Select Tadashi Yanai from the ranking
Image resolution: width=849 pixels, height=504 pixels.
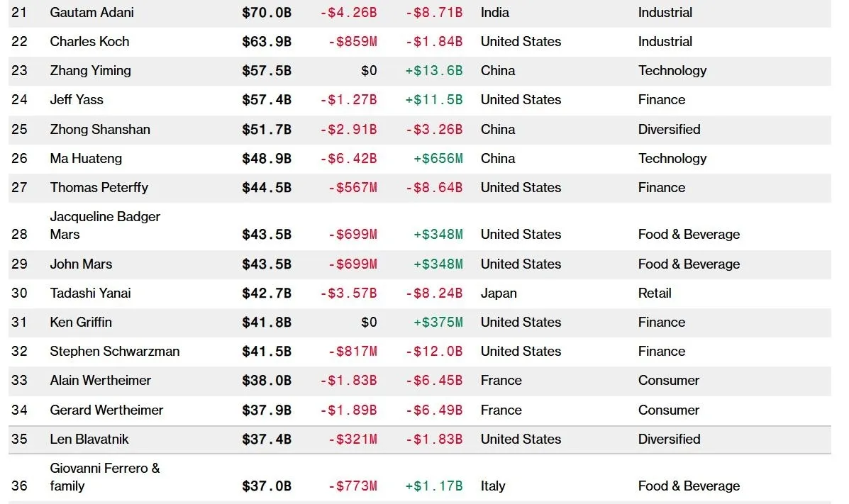[90, 293]
